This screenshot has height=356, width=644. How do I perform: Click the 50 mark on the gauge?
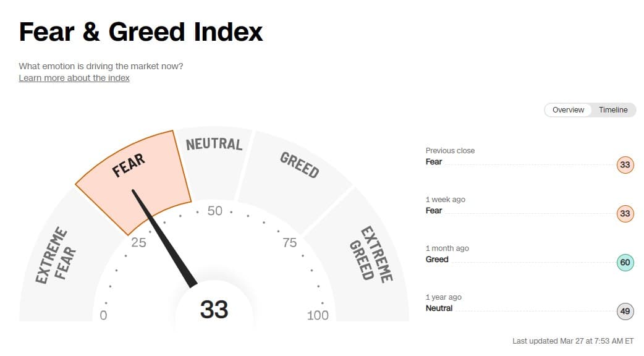(214, 211)
